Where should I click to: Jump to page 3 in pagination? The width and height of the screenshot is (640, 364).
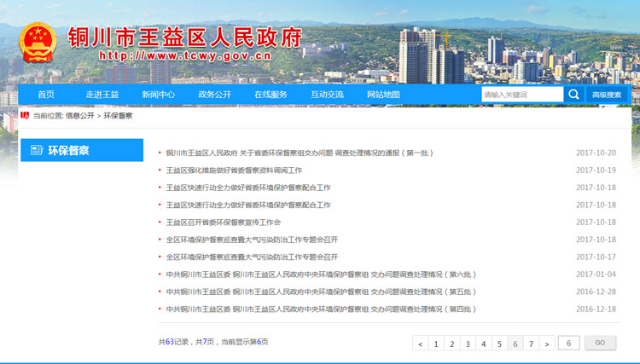point(467,344)
